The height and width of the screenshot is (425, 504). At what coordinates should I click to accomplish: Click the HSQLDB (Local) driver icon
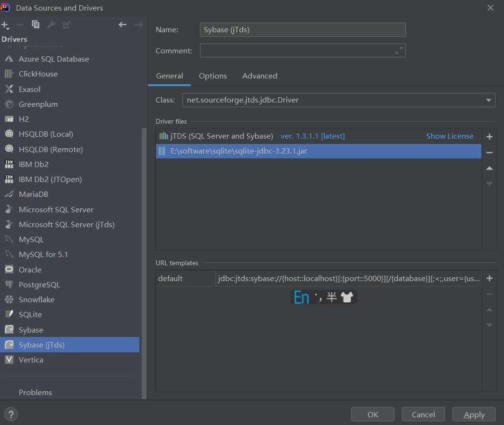[9, 134]
